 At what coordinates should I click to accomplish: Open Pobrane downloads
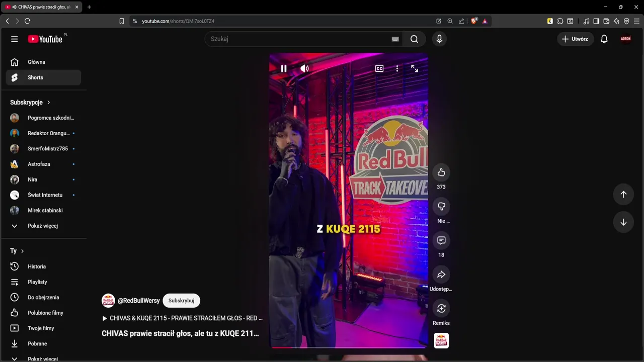click(x=43, y=344)
